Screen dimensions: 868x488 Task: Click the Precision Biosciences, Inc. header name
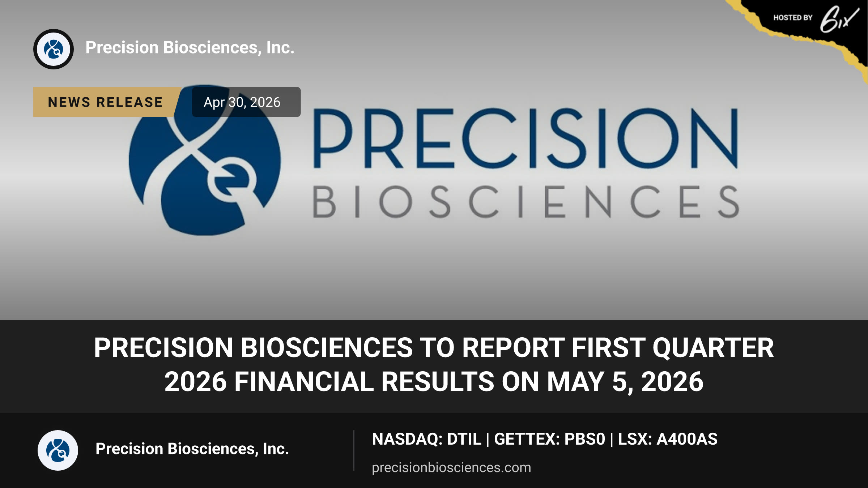pos(190,48)
